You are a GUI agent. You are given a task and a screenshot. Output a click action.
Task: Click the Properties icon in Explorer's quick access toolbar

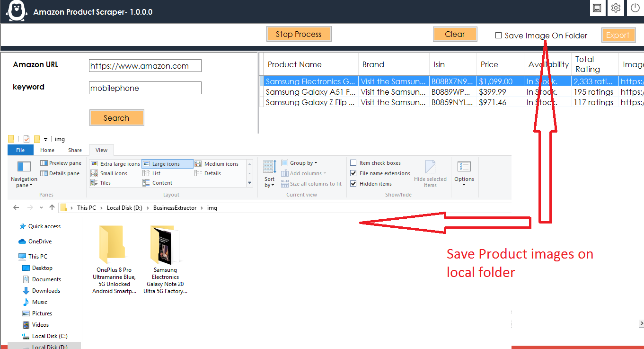tap(26, 139)
